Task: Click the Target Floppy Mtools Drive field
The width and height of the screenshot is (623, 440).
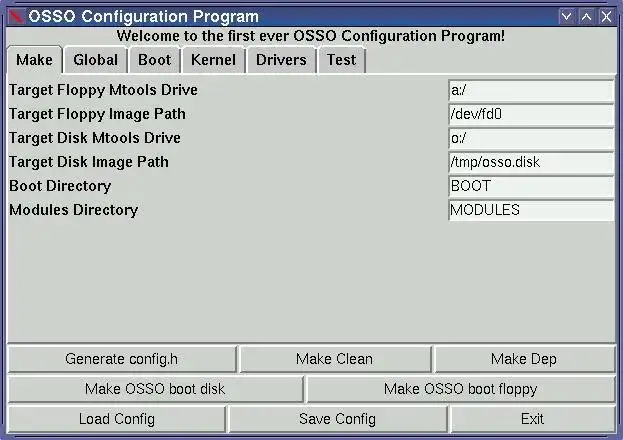Action: click(x=531, y=91)
